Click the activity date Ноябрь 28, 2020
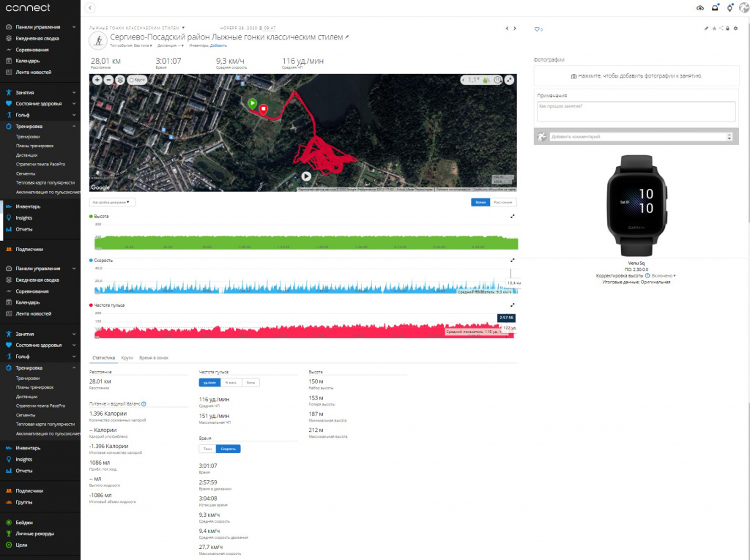 pyautogui.click(x=248, y=29)
